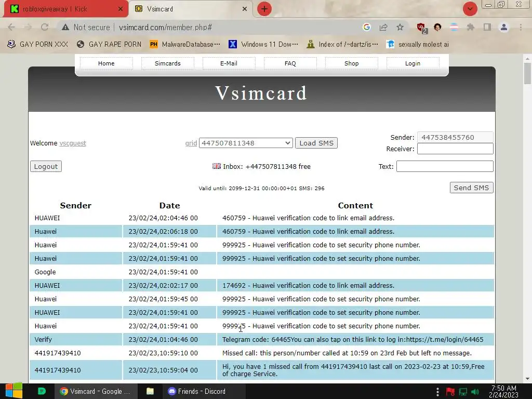
Task: Click the Logout button
Action: tap(46, 166)
